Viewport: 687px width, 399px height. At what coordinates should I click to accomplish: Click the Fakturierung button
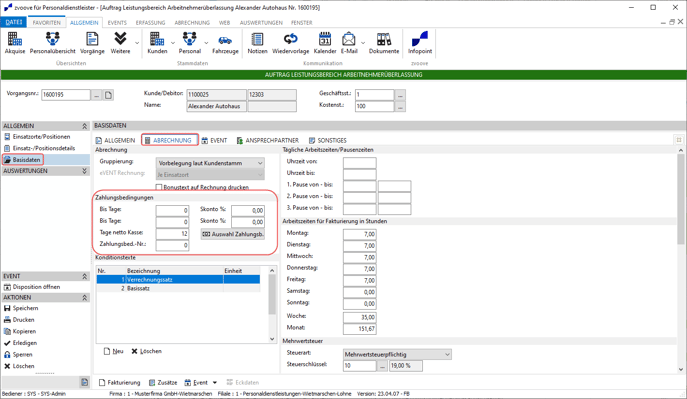tap(120, 383)
